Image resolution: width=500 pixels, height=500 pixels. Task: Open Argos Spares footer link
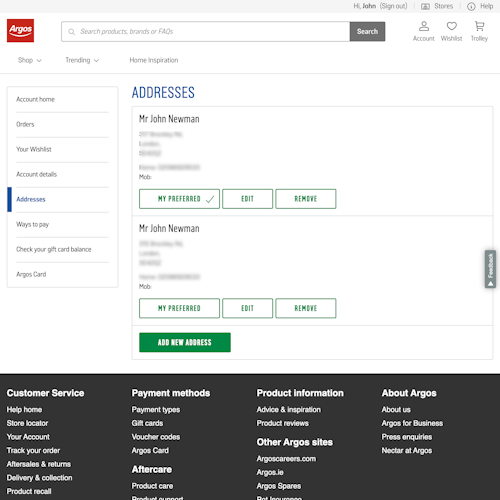coord(279,486)
